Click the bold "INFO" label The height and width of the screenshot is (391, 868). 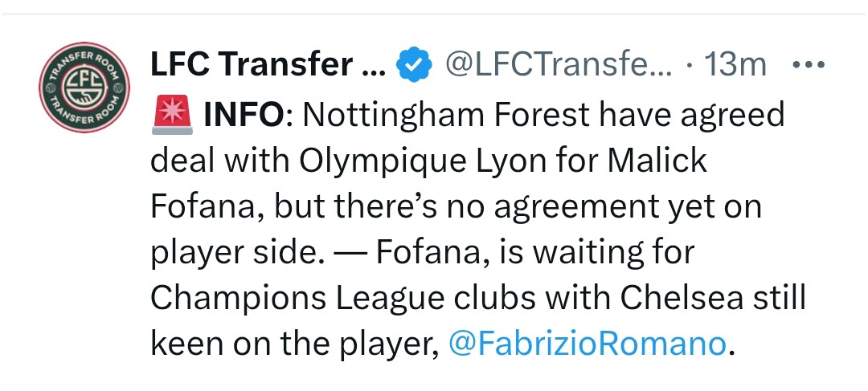point(244,116)
